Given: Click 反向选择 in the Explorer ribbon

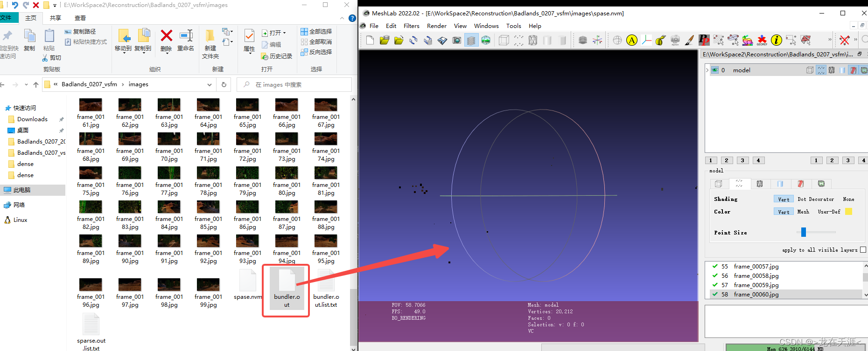Looking at the screenshot, I should pyautogui.click(x=316, y=52).
